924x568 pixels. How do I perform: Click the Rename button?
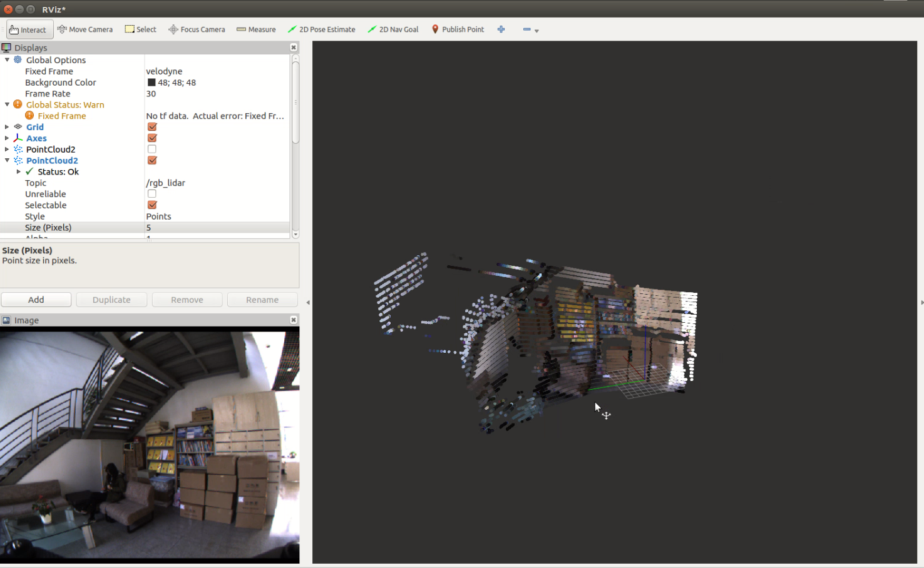[x=262, y=300]
